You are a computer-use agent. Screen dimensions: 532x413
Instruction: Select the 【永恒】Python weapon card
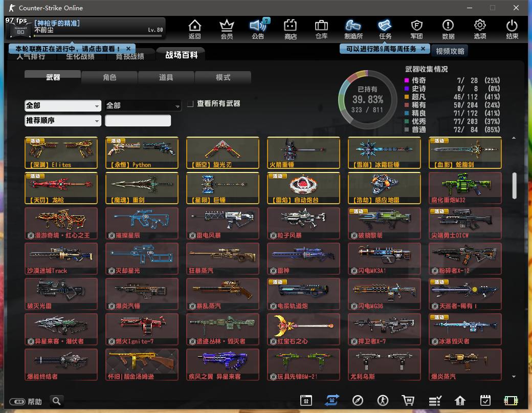[142, 153]
